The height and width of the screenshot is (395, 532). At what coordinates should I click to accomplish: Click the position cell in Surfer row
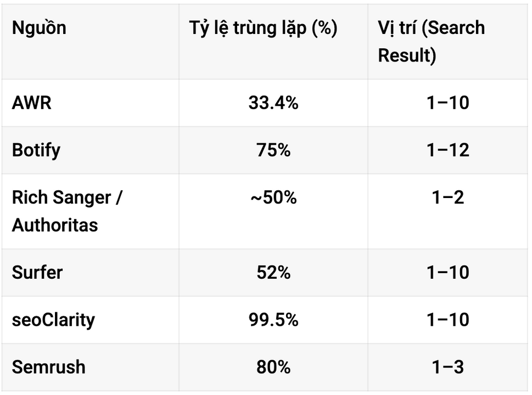(448, 272)
